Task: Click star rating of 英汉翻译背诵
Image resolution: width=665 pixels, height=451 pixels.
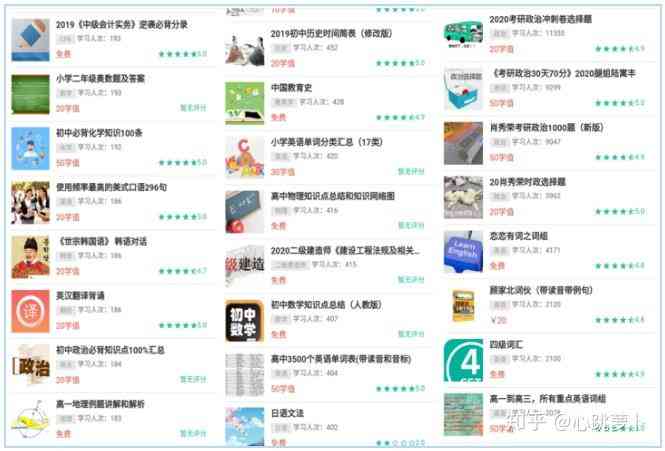Action: (183, 325)
